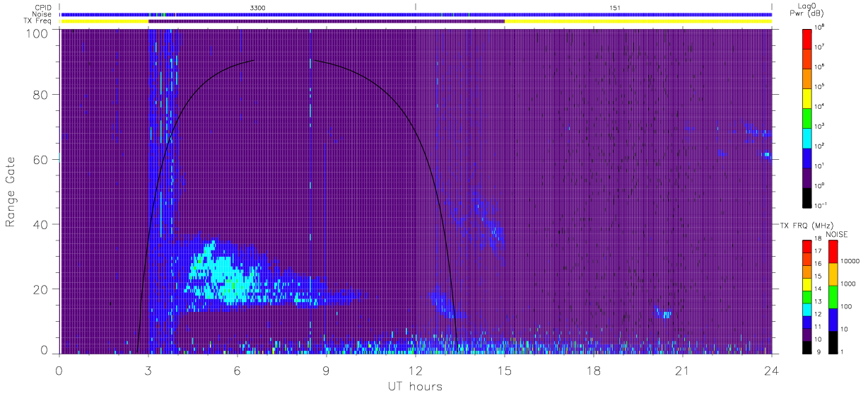Viewport: 868px width, 401px height.
Task: Click Range Gate tick label '80'
Action: click(x=41, y=95)
